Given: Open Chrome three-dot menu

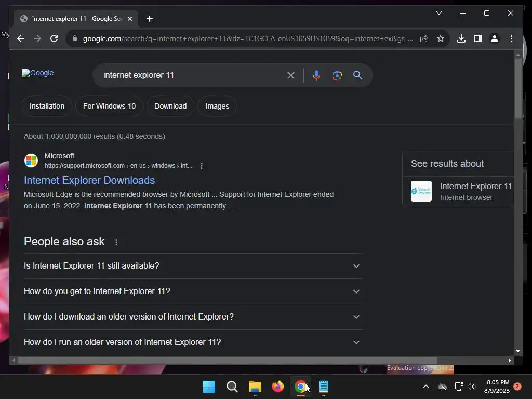Looking at the screenshot, I should pos(511,38).
